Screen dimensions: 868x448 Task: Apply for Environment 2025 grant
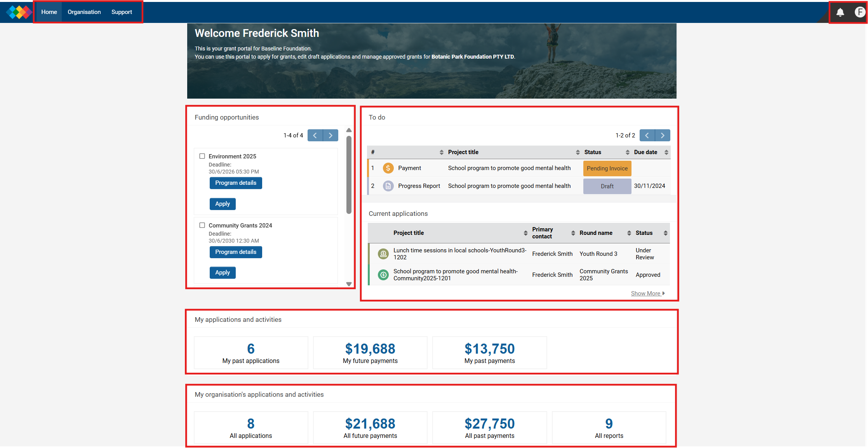tap(223, 204)
